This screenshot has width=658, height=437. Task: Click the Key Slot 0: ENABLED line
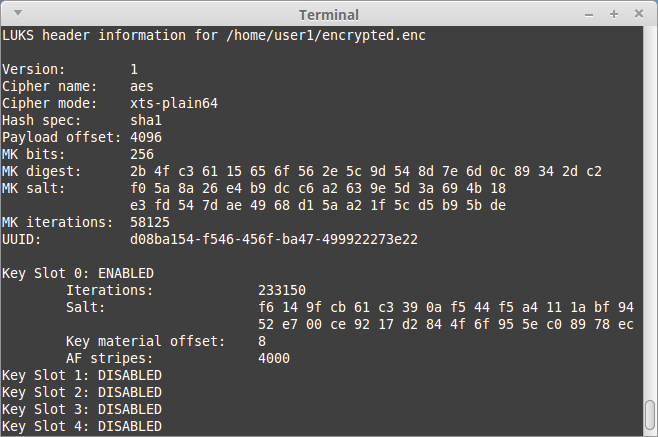click(x=78, y=273)
